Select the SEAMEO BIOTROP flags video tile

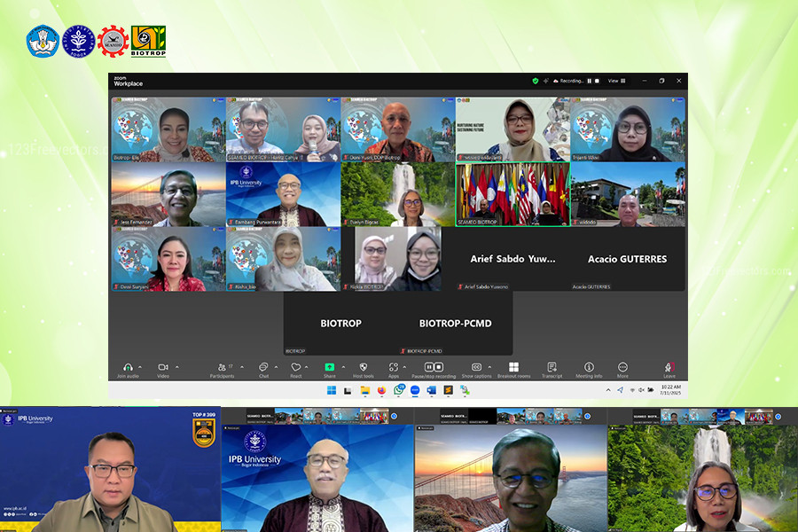[x=512, y=194]
